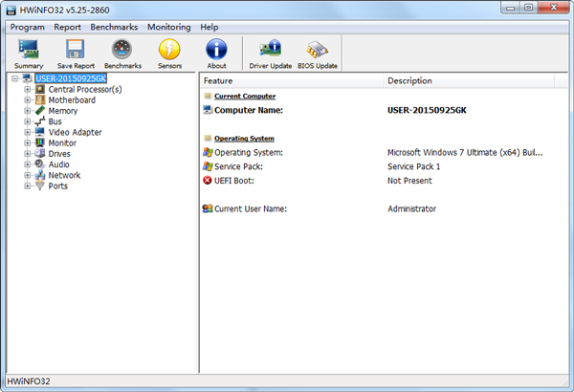574x392 pixels.
Task: Open the Benchmarks menu
Action: (x=114, y=27)
